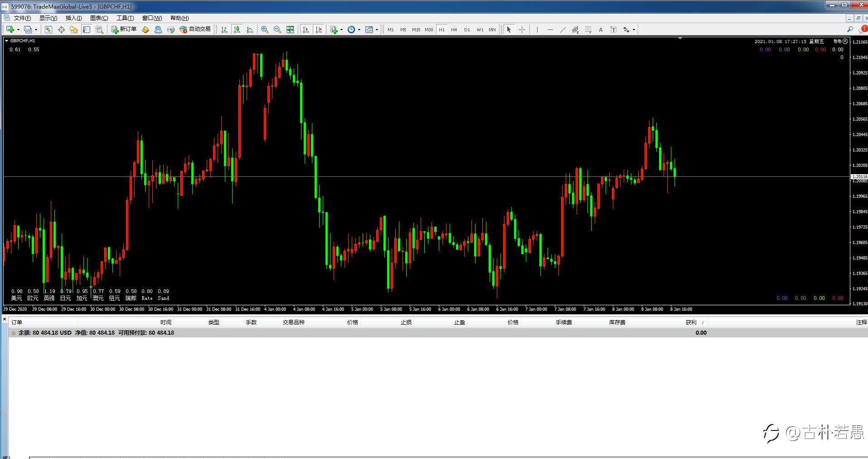Select the Text 'A' drawing tool
The image size is (868, 459).
[601, 29]
